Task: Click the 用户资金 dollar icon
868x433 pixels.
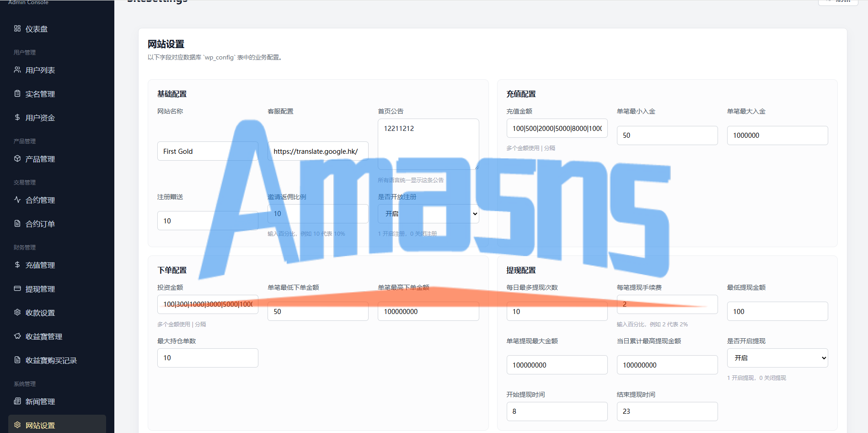Action: tap(17, 117)
